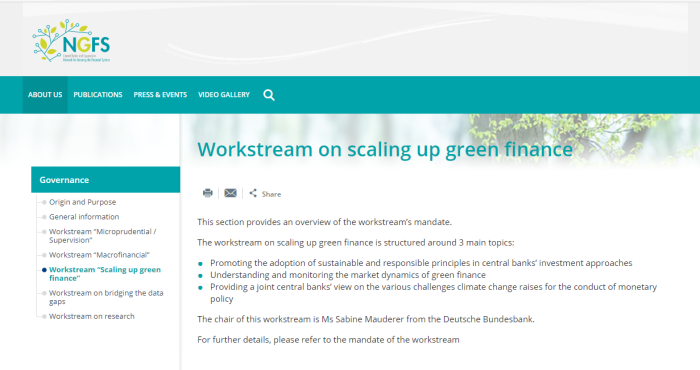This screenshot has width=700, height=370.
Task: Open the Publications menu
Action: pos(98,95)
